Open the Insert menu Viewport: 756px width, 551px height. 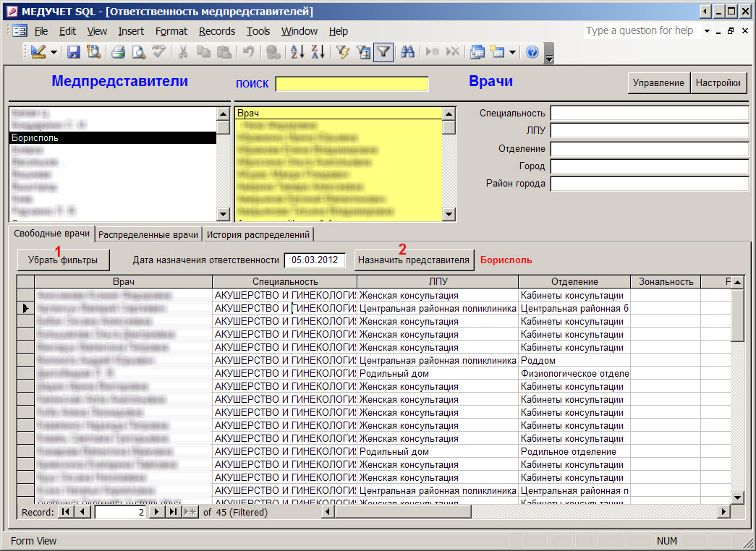(131, 31)
